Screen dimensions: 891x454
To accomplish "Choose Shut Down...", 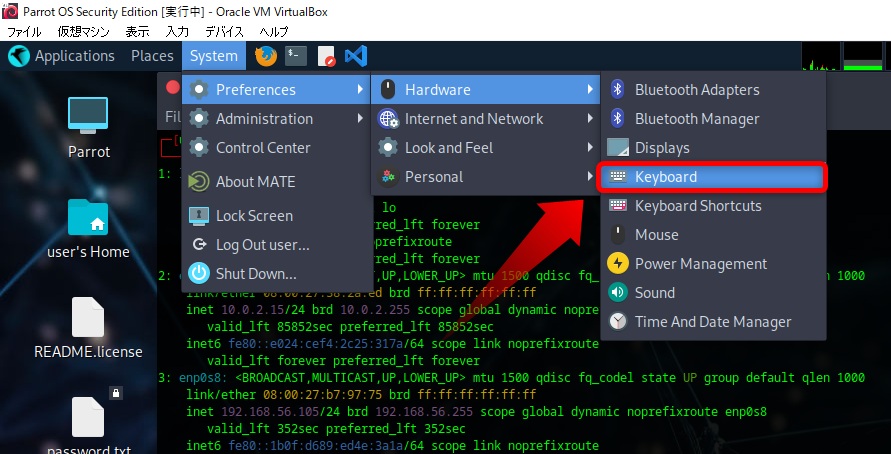I will [276, 273].
